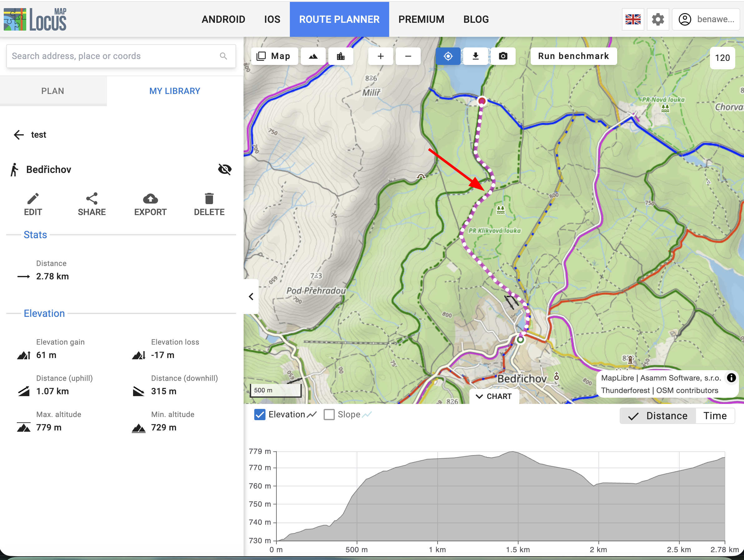
Task: Open the IOS menu item
Action: click(272, 19)
